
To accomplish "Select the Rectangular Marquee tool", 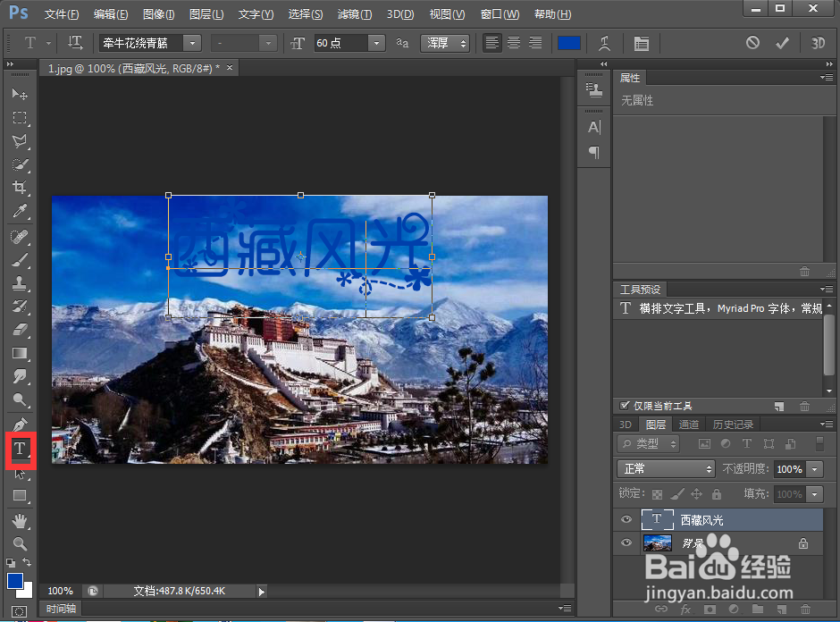I will click(20, 117).
